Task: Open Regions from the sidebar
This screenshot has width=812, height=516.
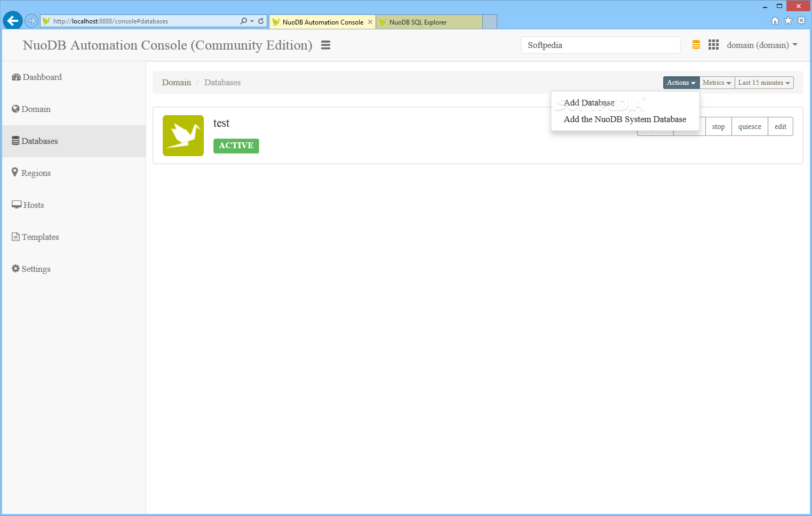Action: tap(31, 173)
